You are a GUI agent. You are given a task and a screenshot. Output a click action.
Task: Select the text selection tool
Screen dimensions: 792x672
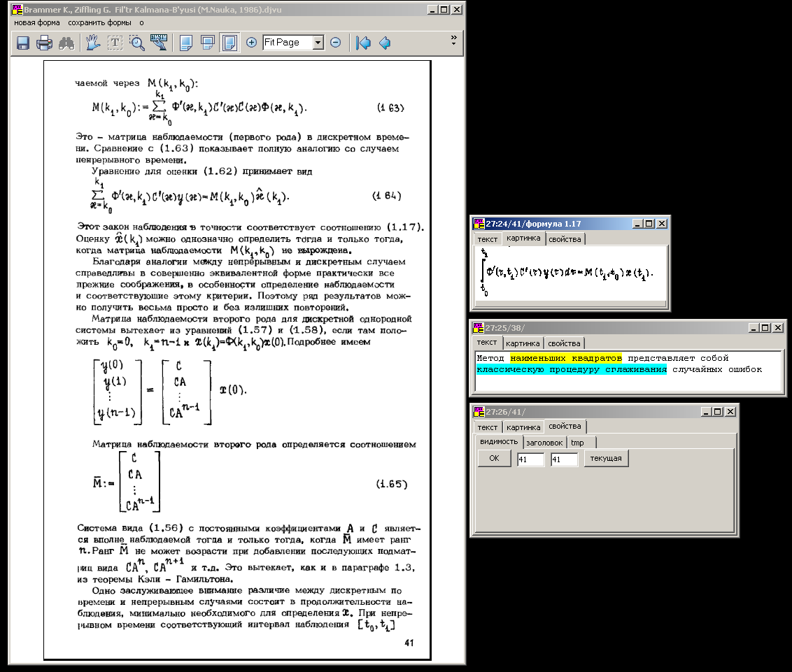pyautogui.click(x=115, y=43)
